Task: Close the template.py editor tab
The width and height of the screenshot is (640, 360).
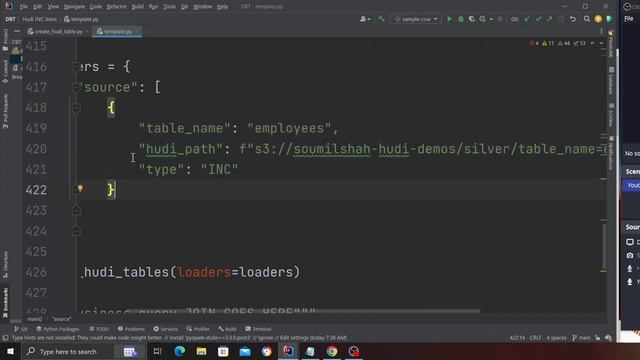Action: [137, 31]
